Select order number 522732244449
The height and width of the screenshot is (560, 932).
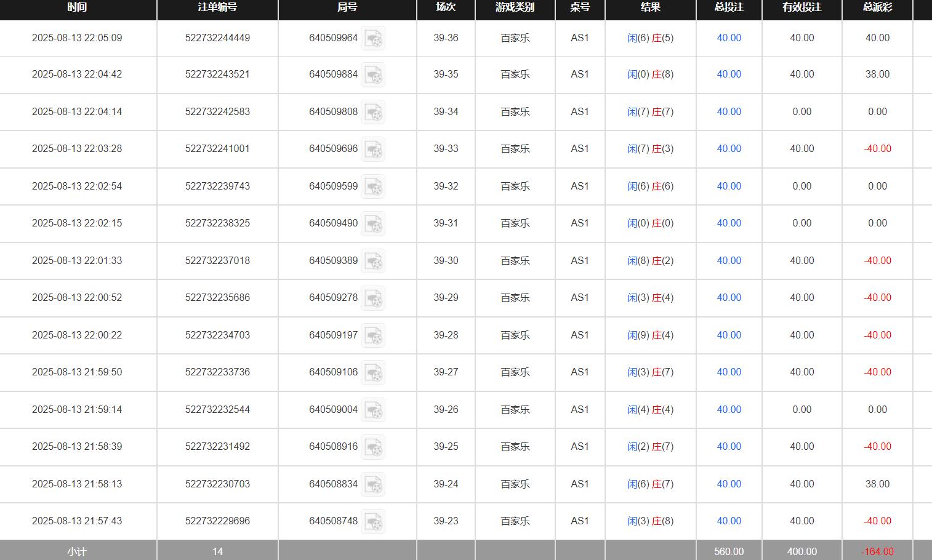(217, 38)
